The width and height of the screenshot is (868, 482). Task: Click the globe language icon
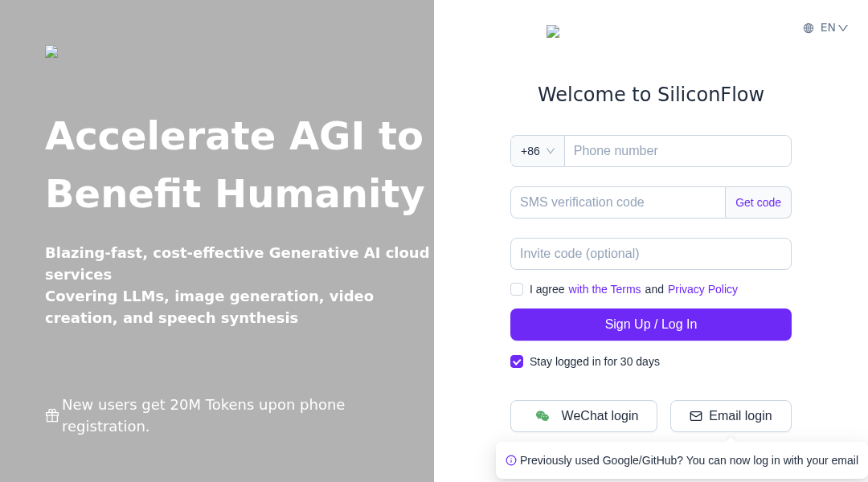coord(808,27)
